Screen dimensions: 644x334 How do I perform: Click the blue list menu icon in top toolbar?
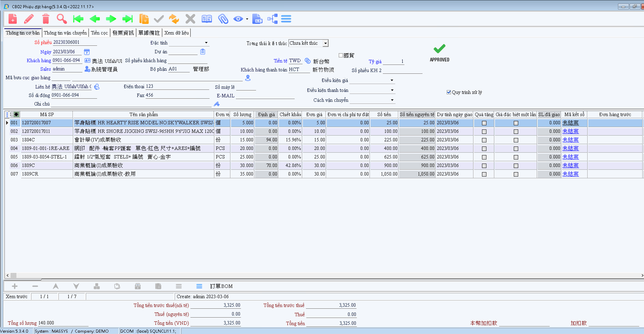click(x=286, y=19)
